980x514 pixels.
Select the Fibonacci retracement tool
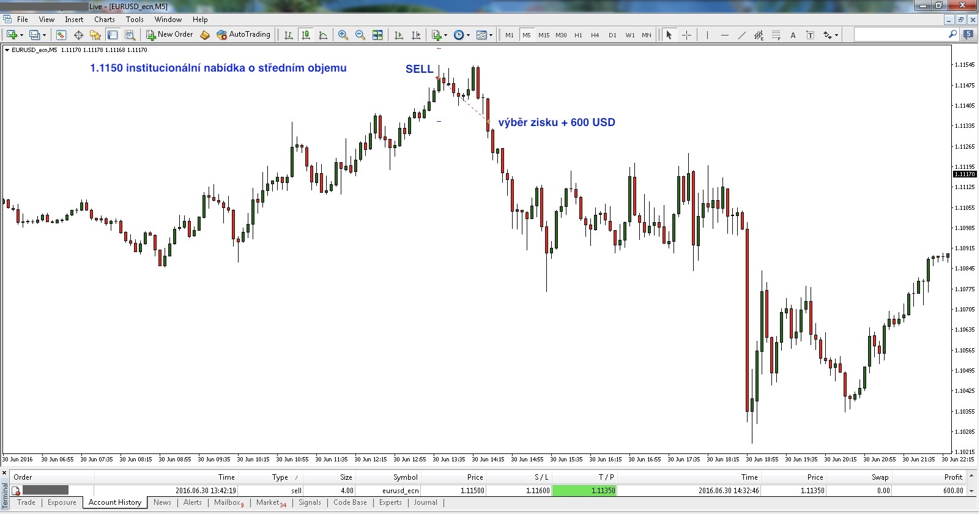pos(776,35)
